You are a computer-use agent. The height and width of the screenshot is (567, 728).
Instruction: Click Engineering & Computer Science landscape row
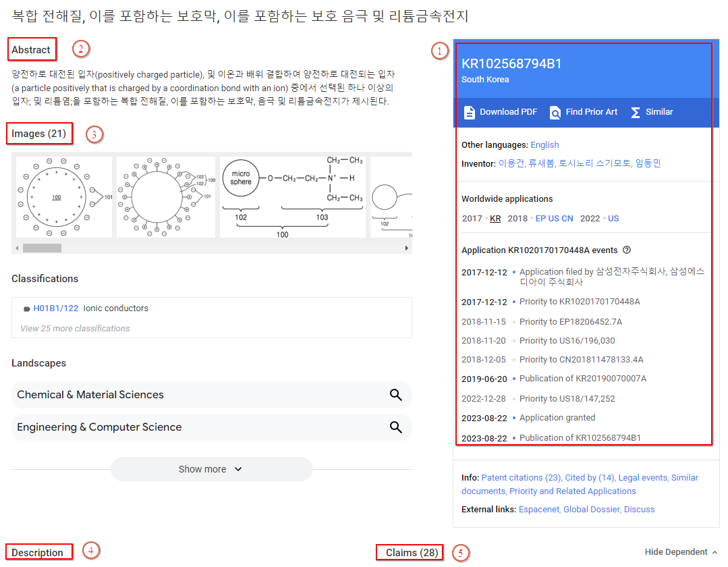pyautogui.click(x=211, y=427)
